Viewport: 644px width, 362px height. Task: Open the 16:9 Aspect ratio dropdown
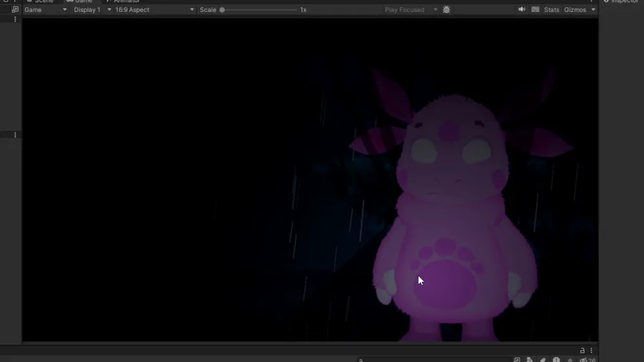click(x=155, y=10)
